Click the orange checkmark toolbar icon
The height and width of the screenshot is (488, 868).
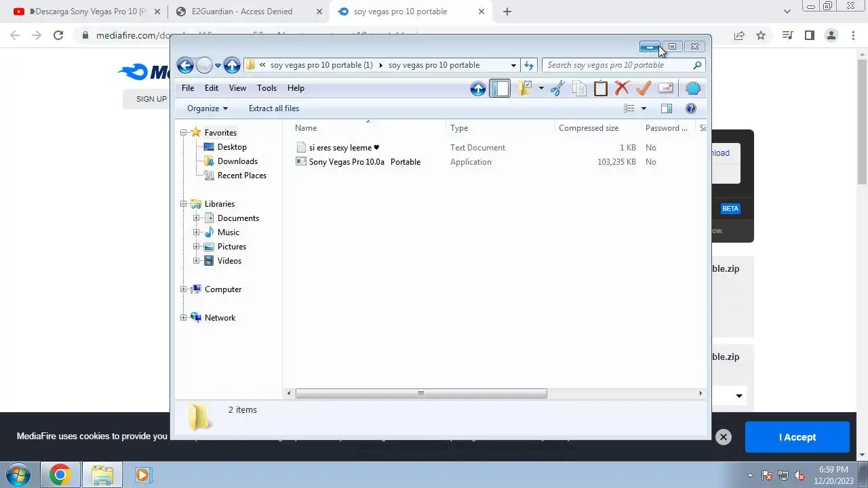click(644, 88)
